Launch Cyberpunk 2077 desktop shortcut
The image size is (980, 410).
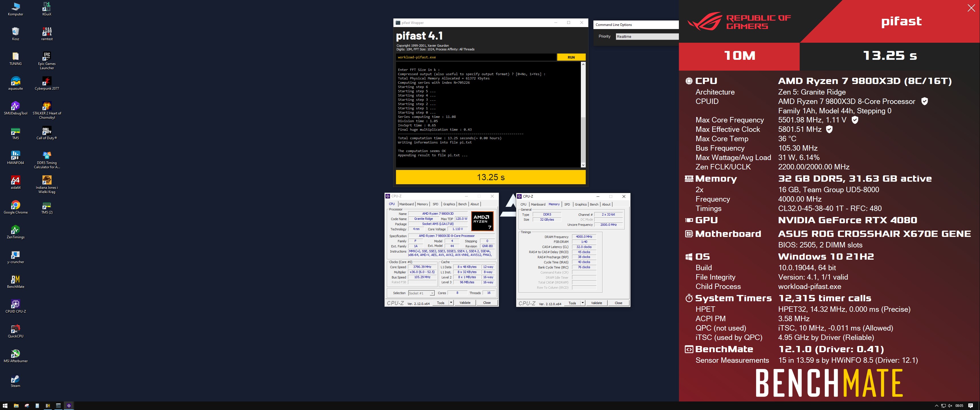(x=46, y=83)
